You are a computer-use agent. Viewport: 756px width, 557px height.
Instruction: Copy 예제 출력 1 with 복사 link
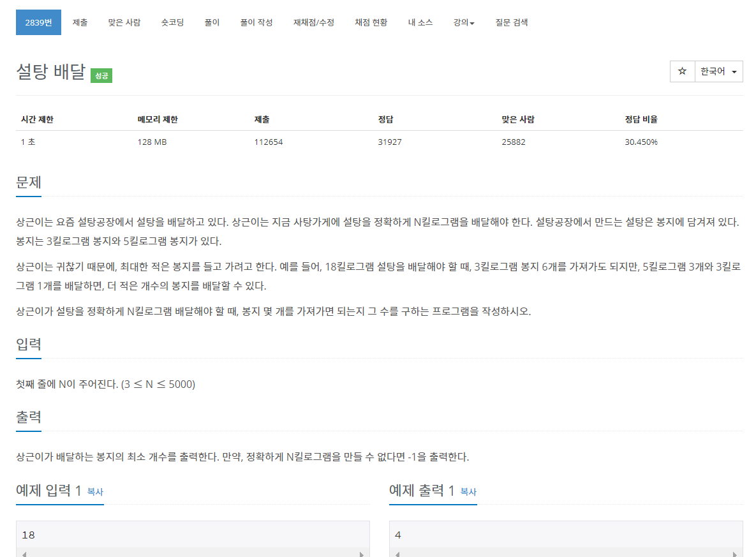pos(468,492)
